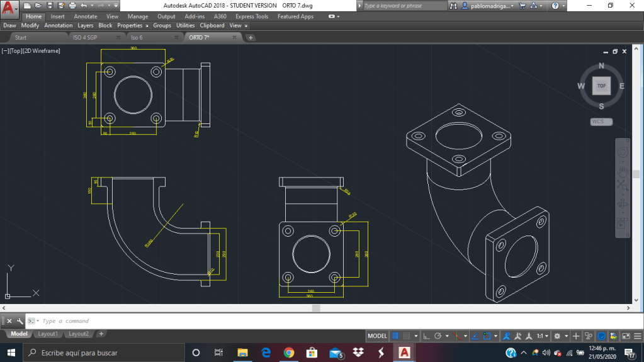The width and height of the screenshot is (644, 362).
Task: Click the Save icon in Quick Access toolbar
Action: pos(49,6)
